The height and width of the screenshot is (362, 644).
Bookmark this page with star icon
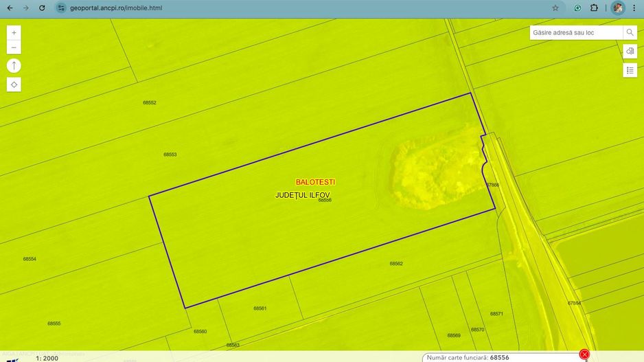coord(555,8)
